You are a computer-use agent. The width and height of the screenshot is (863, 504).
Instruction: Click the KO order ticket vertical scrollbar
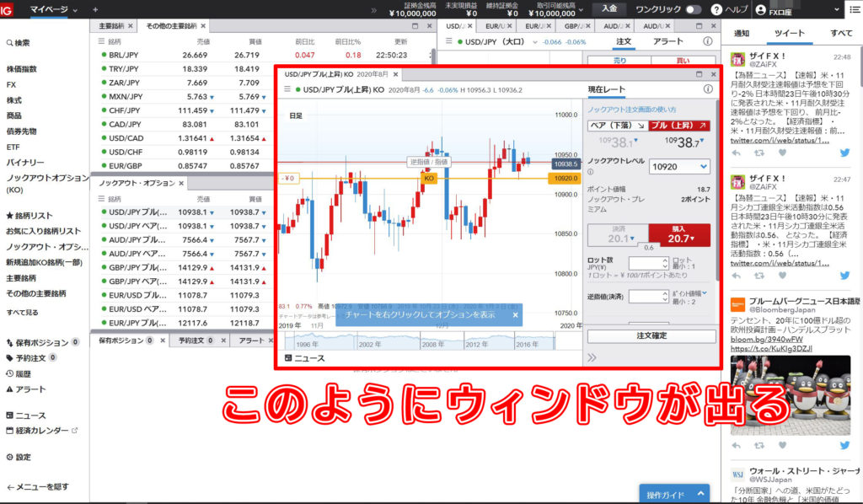tap(717, 190)
